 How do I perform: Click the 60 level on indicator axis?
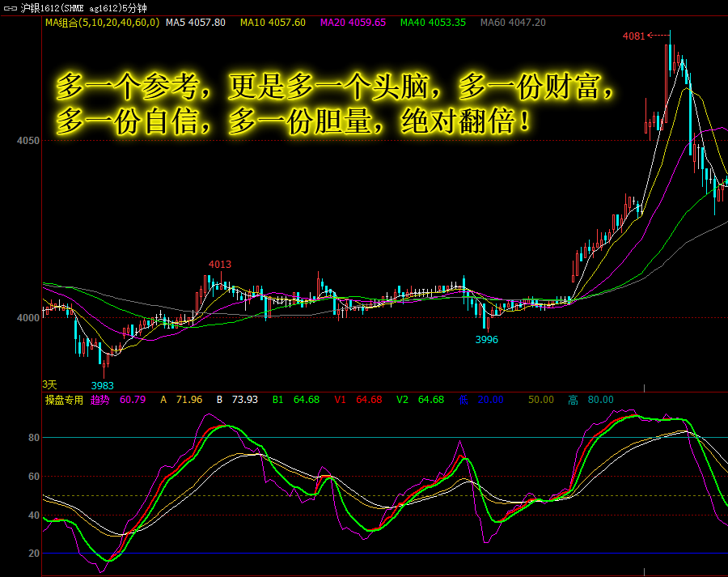(34, 477)
